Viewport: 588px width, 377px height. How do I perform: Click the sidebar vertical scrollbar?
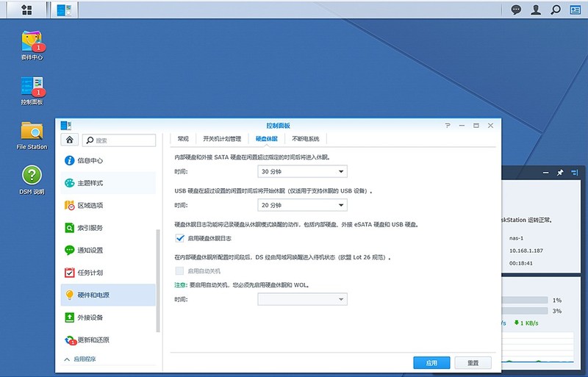point(158,281)
